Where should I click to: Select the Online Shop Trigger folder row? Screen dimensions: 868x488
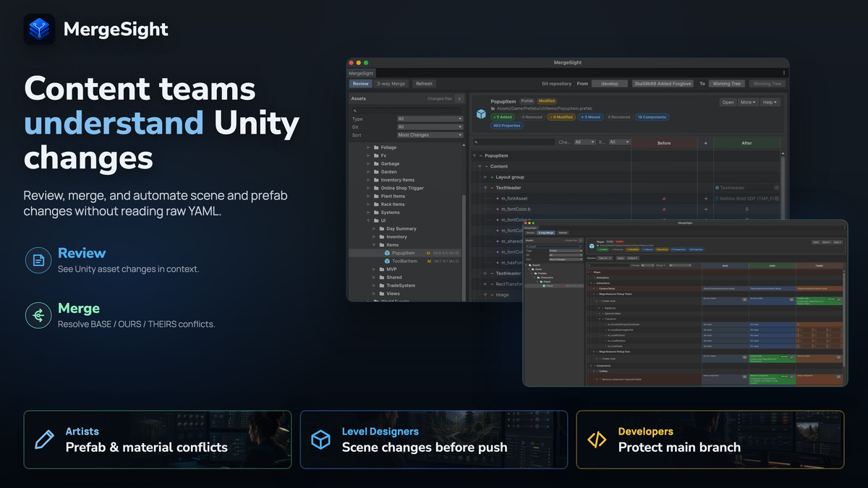click(406, 188)
